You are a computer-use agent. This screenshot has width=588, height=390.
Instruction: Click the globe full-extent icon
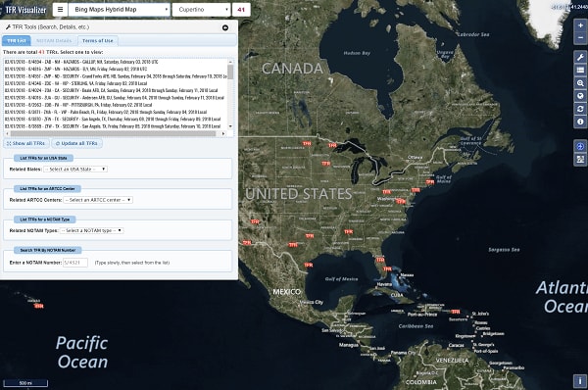[580, 96]
